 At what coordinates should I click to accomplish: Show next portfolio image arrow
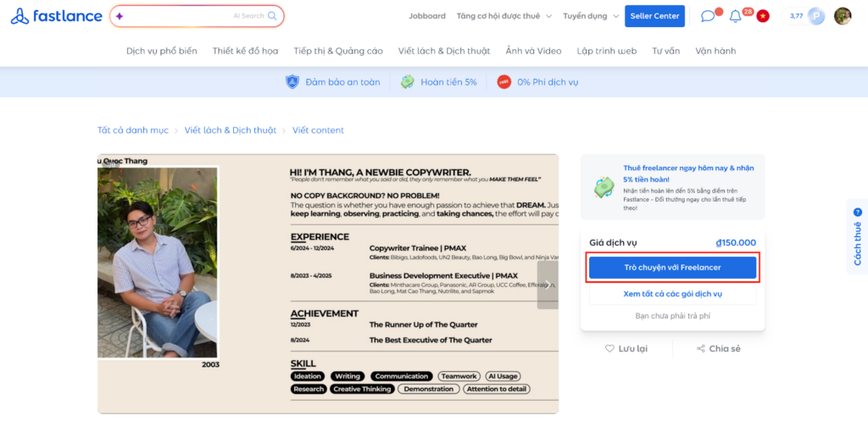click(548, 285)
